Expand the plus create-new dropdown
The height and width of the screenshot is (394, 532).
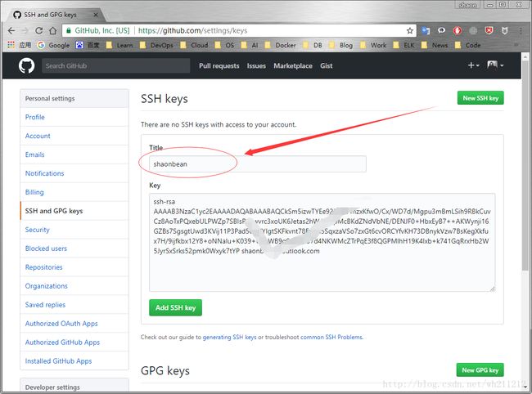coord(473,65)
